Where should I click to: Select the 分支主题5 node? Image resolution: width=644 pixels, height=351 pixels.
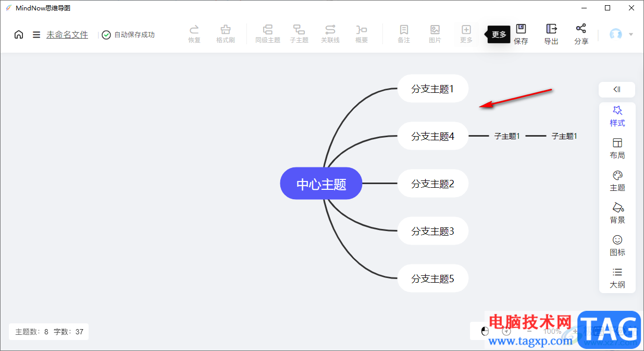[433, 279]
